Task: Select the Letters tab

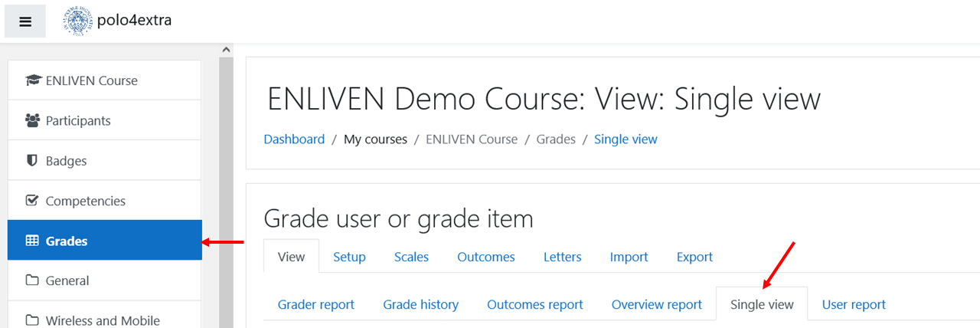Action: tap(562, 257)
